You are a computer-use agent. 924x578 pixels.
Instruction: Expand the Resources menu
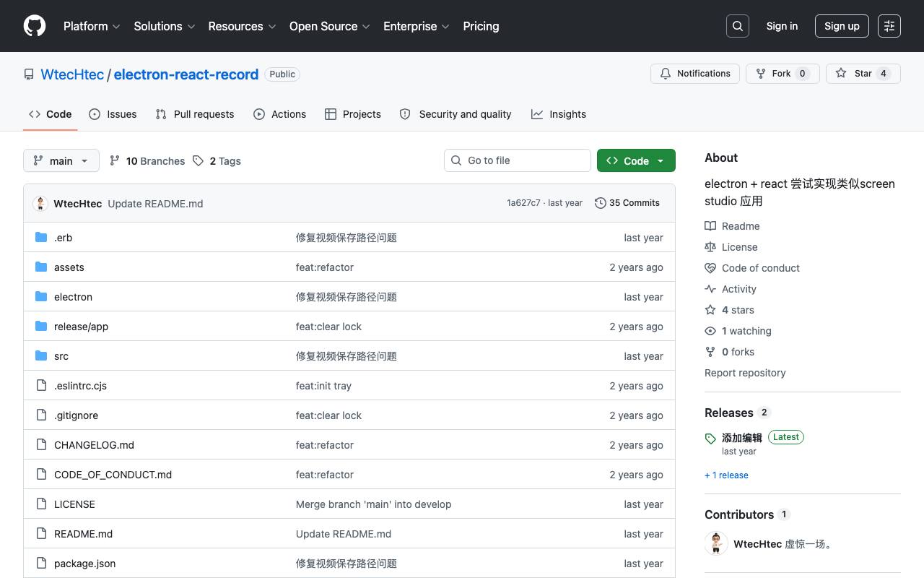click(242, 26)
